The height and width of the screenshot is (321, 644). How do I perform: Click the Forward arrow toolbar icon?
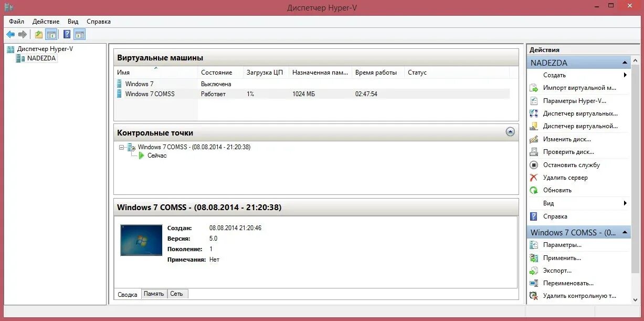pyautogui.click(x=23, y=35)
